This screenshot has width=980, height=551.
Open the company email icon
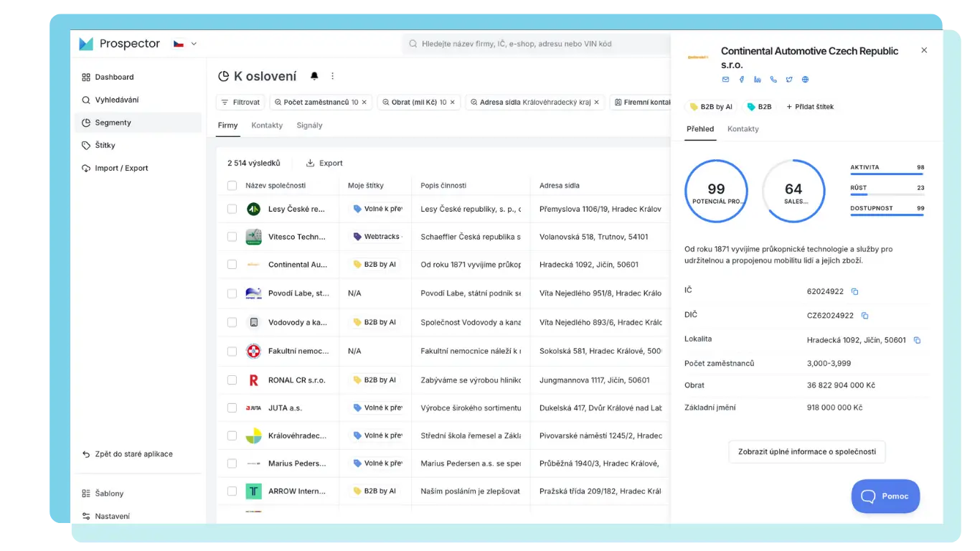[725, 80]
